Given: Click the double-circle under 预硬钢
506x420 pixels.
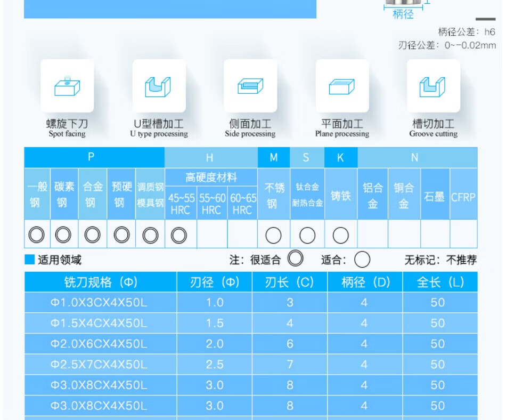Looking at the screenshot, I should click(121, 235).
